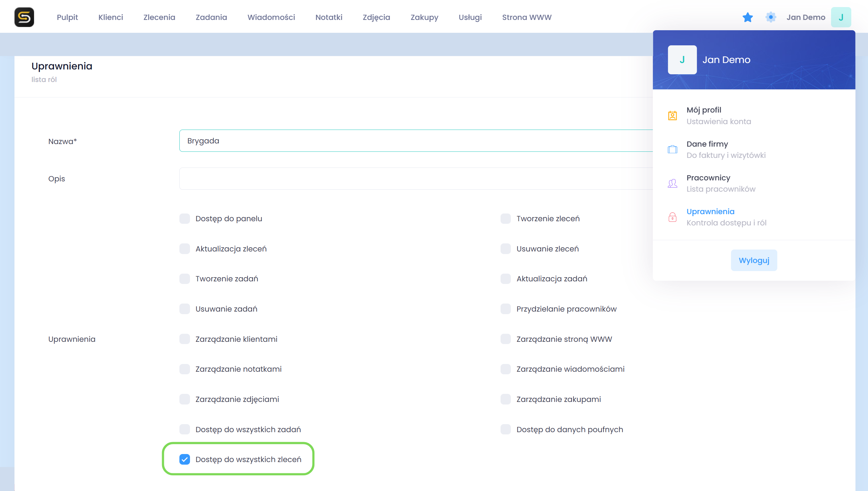Click Jan Demo username in top bar
This screenshot has height=491, width=868.
[x=806, y=17]
